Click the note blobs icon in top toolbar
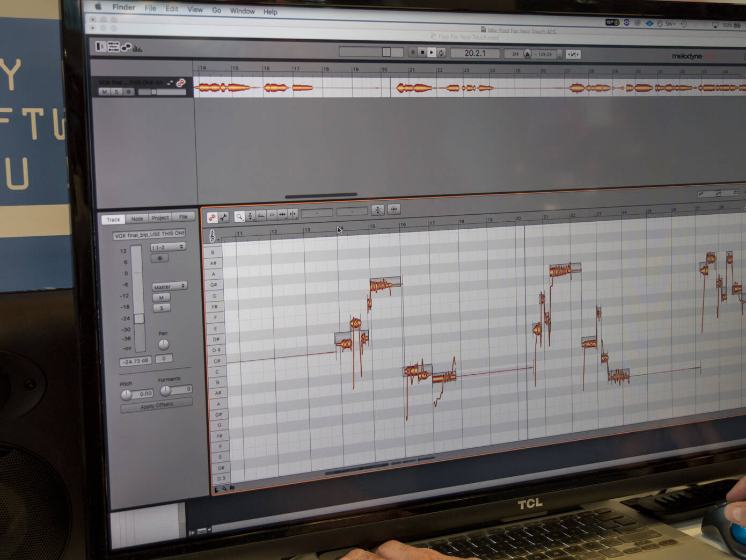 (x=126, y=47)
